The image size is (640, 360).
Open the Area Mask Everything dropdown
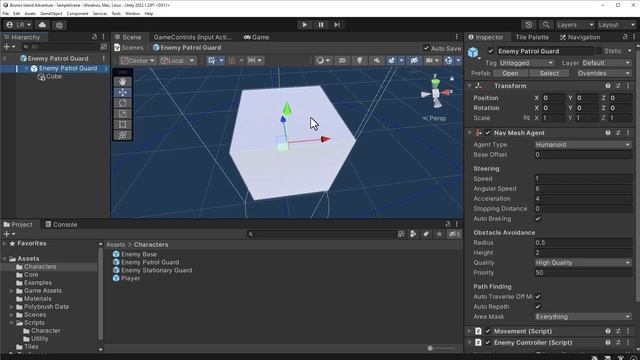point(583,317)
